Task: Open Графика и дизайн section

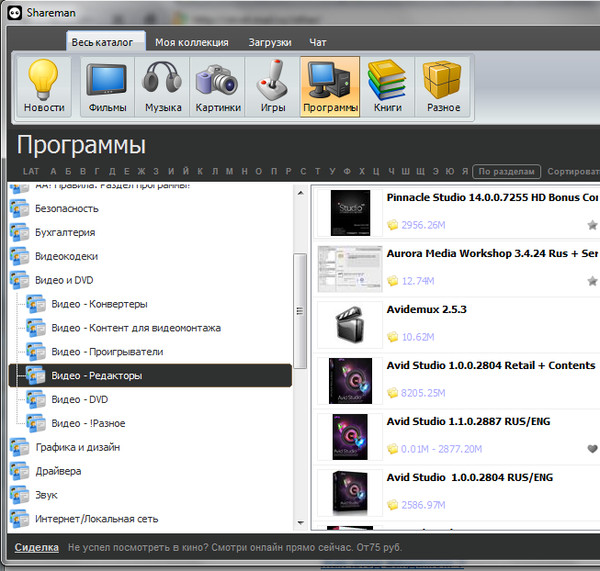Action: 78,447
